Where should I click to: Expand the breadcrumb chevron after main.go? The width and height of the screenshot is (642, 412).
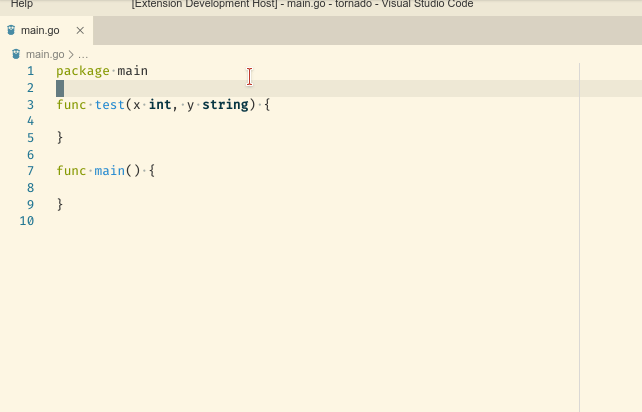pos(70,54)
